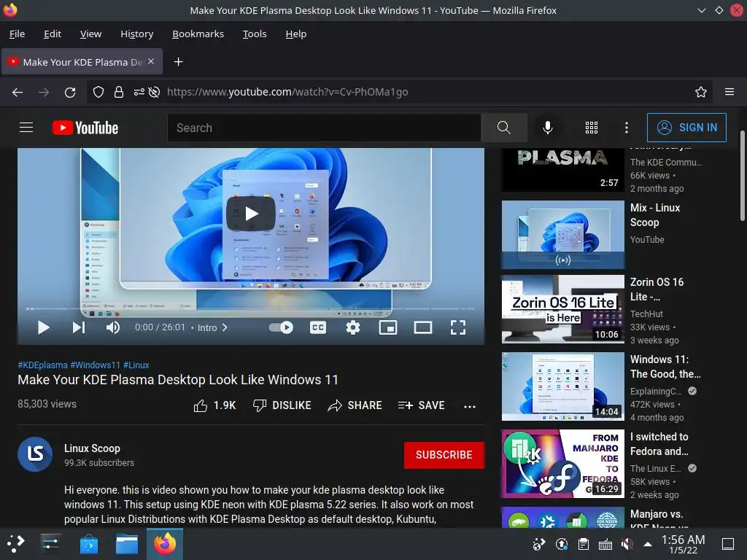Expand the Intro chapter chevron
The image size is (747, 560).
tap(225, 327)
